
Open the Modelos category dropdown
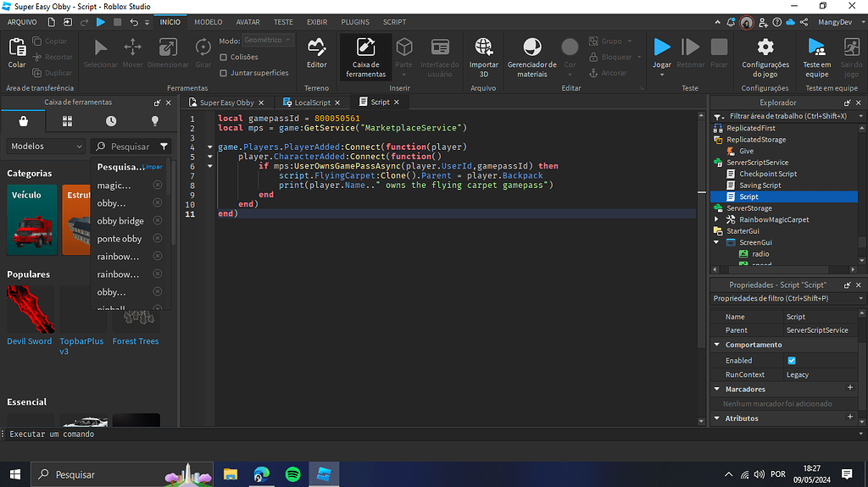click(x=47, y=146)
